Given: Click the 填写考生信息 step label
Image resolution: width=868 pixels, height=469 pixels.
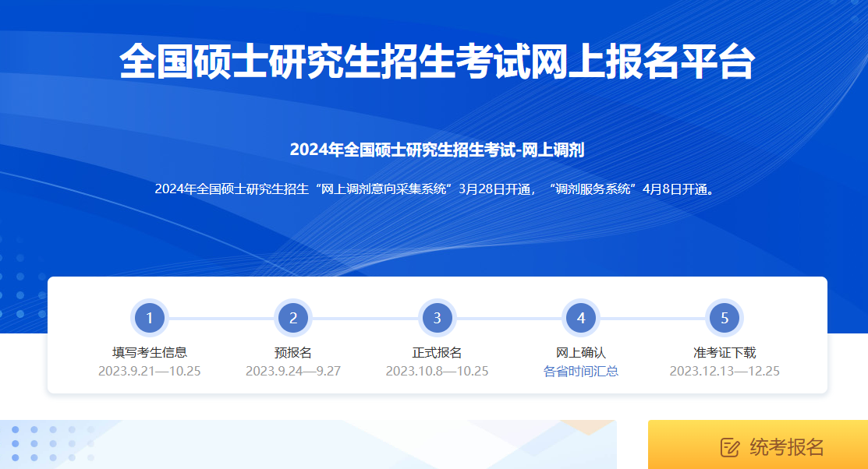Looking at the screenshot, I should click(x=150, y=352).
